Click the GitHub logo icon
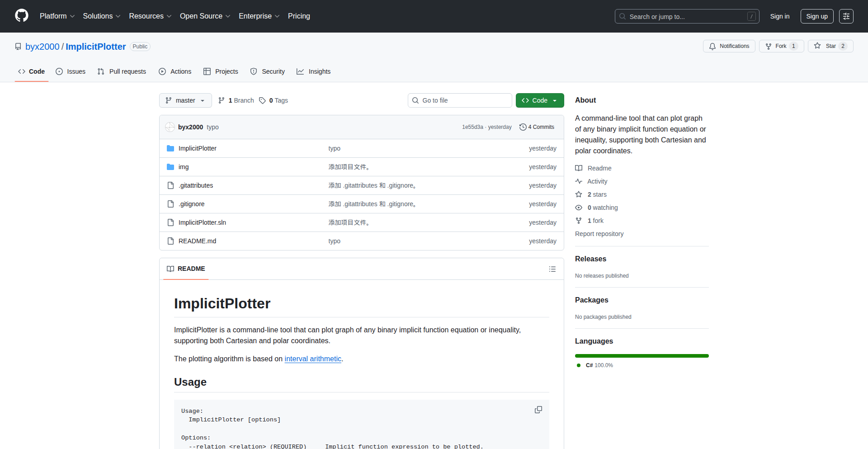Image resolution: width=868 pixels, height=449 pixels. click(x=21, y=16)
